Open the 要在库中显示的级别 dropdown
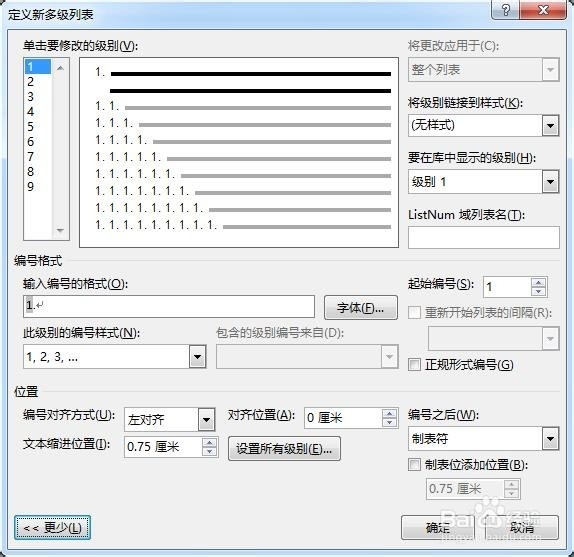 [x=550, y=182]
